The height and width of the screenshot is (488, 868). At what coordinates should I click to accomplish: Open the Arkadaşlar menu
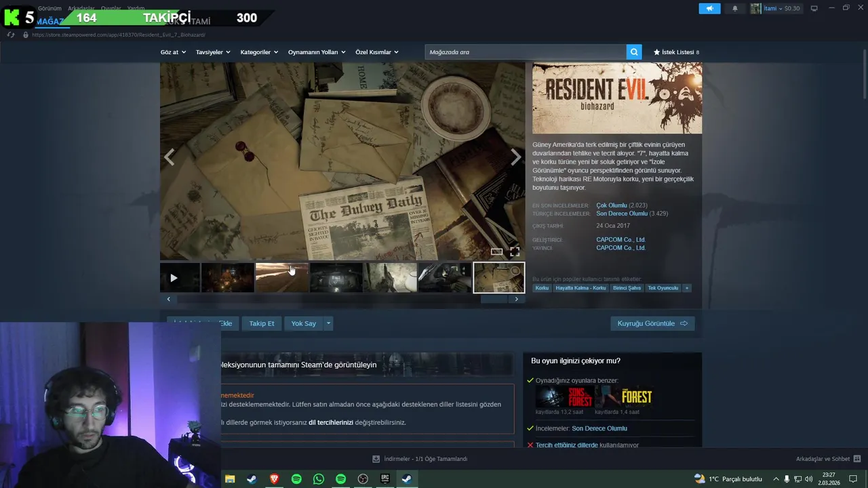(81, 8)
